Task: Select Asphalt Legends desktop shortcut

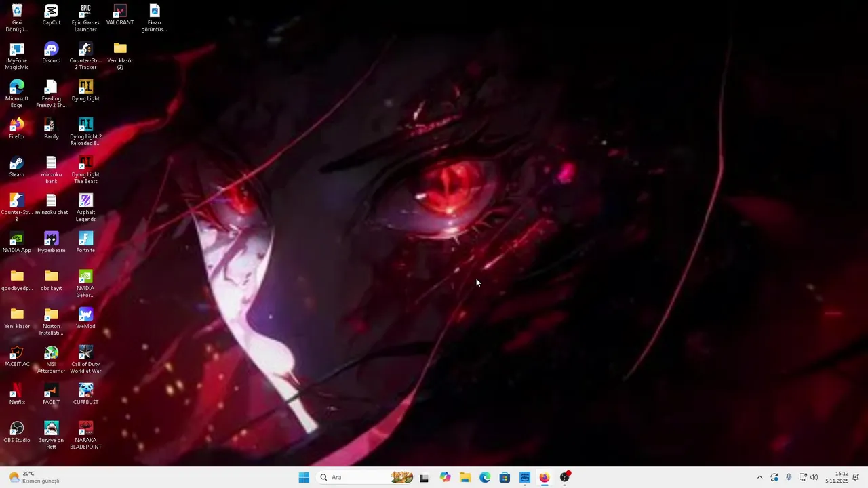Action: pos(85,208)
